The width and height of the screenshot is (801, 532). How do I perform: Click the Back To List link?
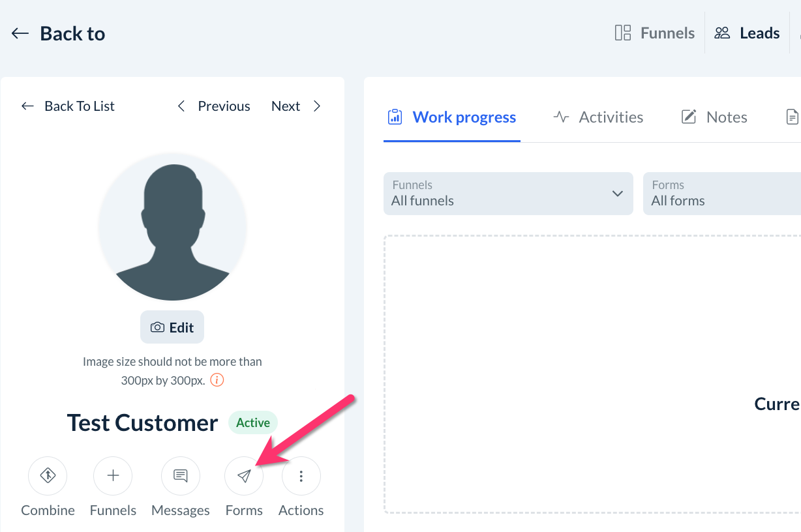click(x=68, y=106)
